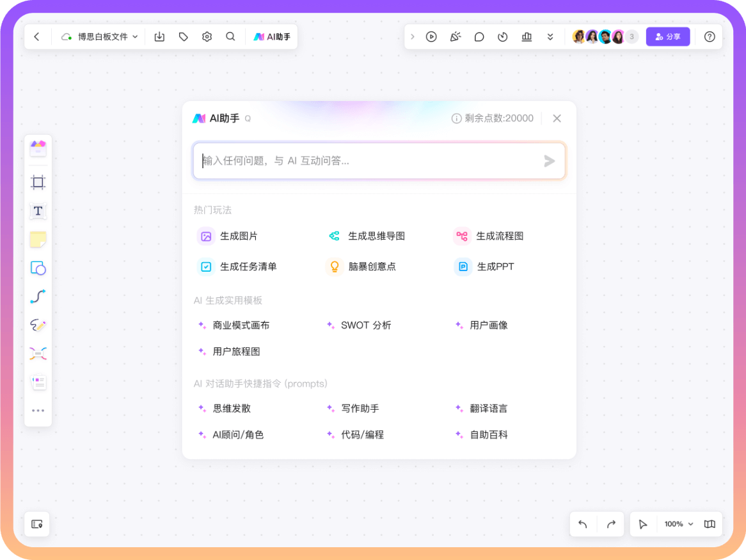Select the sticky note tool
Screen dimensions: 746x560
38,239
